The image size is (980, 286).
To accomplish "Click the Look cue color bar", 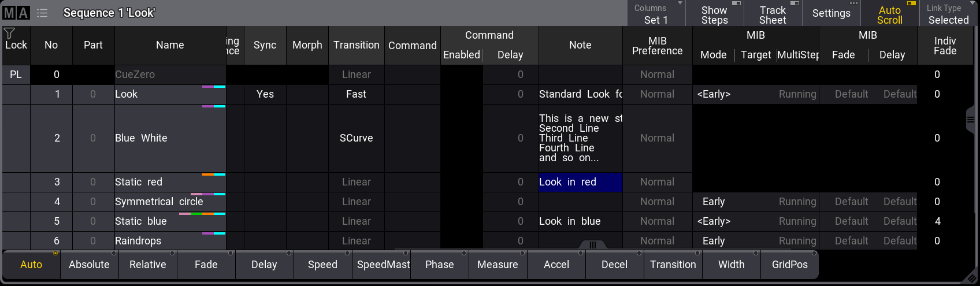I will click(x=213, y=87).
